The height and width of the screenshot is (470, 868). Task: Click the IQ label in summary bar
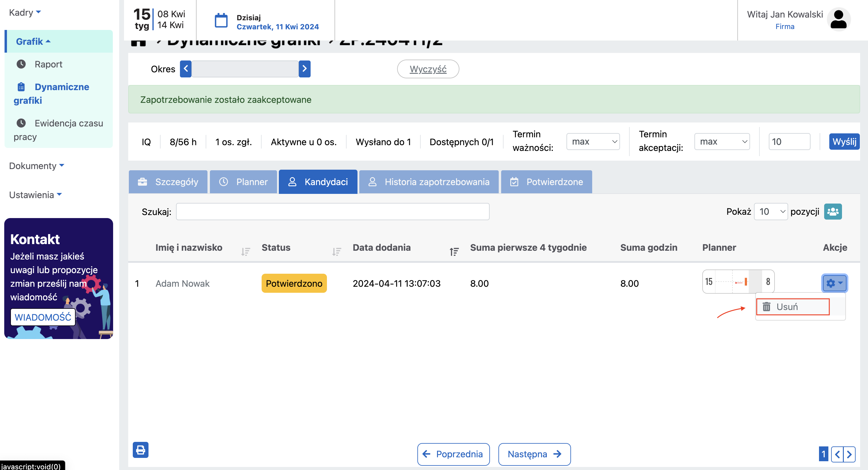coord(146,142)
